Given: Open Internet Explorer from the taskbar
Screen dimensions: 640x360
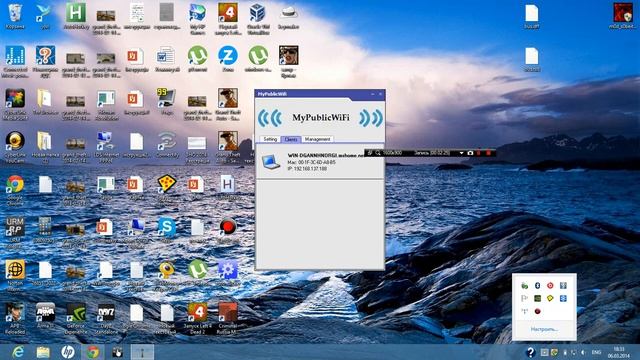Looking at the screenshot, I should [x=18, y=352].
